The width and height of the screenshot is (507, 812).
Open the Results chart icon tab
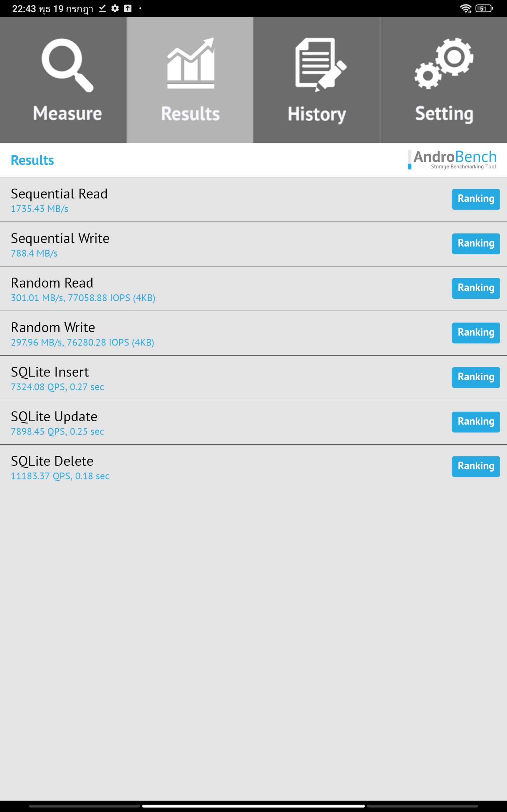(x=190, y=63)
